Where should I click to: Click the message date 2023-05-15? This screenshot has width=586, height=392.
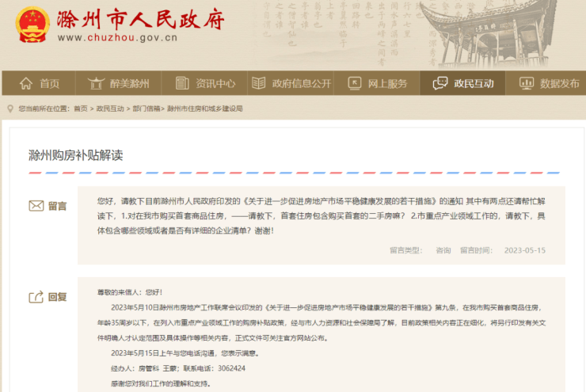[x=525, y=250]
